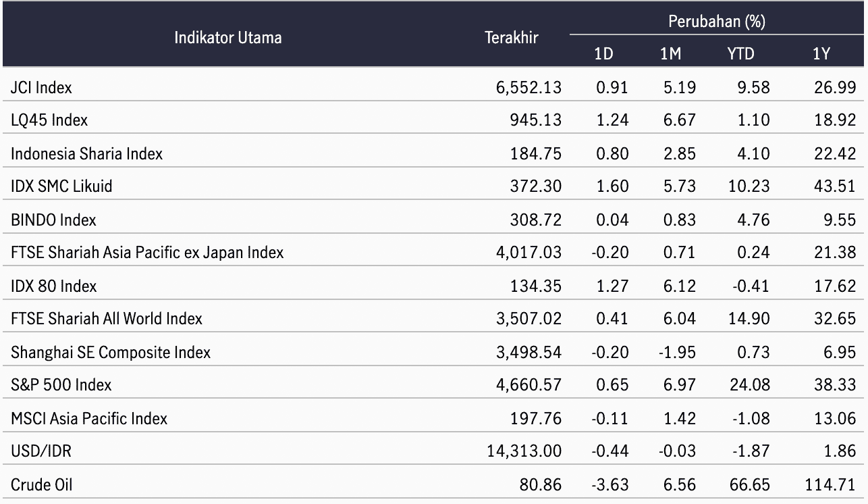Viewport: 868px width, 504px height.
Task: Select the IDX SMC Likuid label
Action: point(61,186)
